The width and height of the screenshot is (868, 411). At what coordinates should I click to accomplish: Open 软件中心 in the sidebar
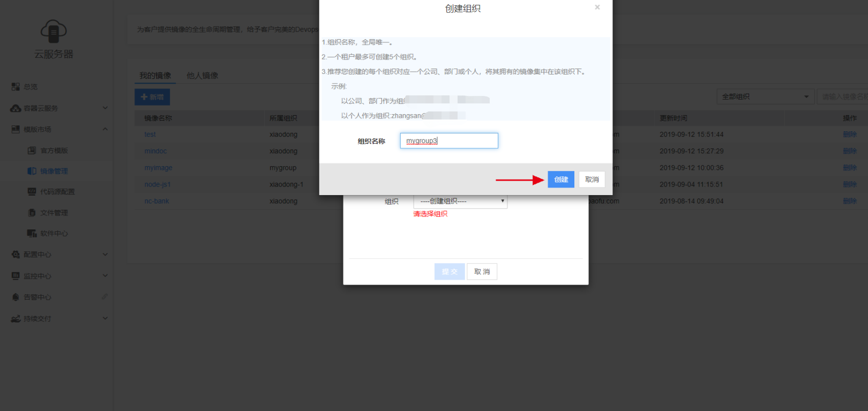pyautogui.click(x=54, y=234)
